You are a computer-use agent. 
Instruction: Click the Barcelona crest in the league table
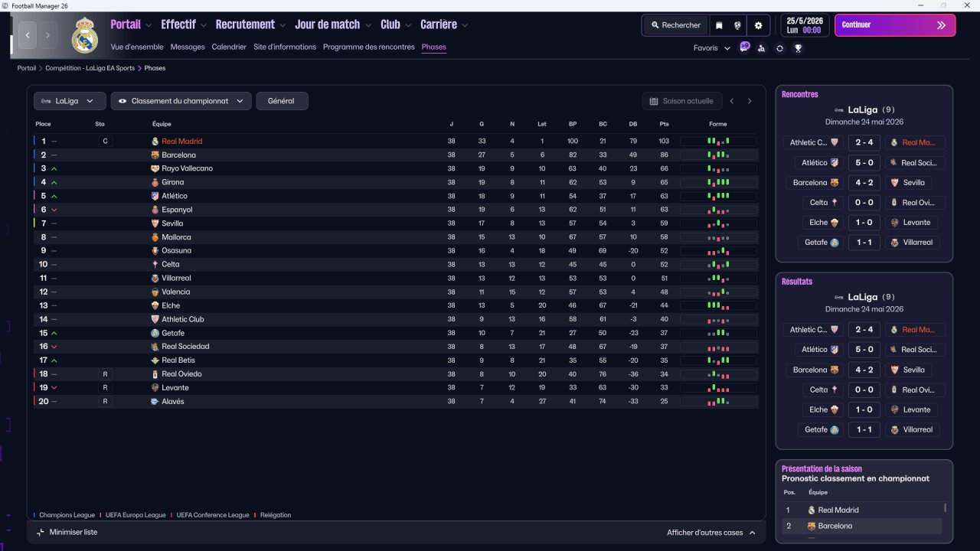coord(155,155)
